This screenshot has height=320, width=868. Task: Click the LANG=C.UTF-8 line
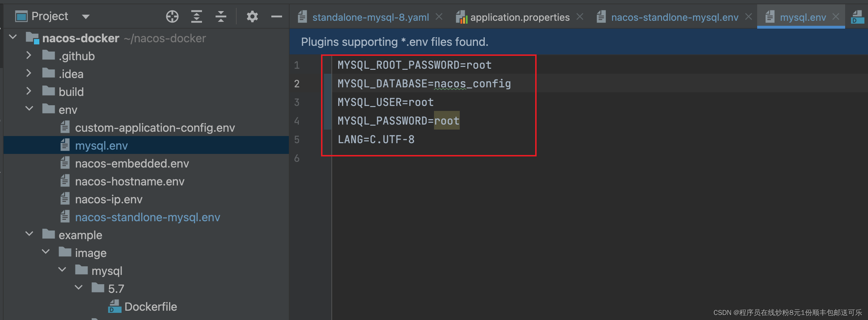coord(376,140)
